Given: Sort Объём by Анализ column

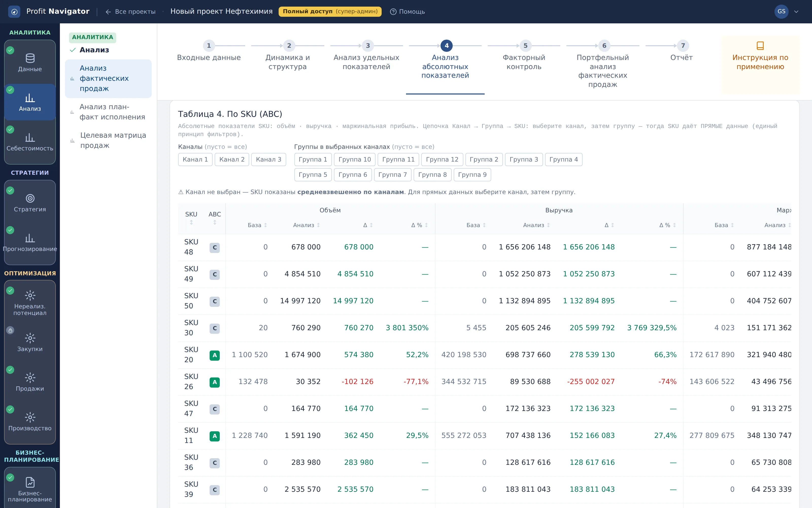Looking at the screenshot, I should pyautogui.click(x=306, y=225).
